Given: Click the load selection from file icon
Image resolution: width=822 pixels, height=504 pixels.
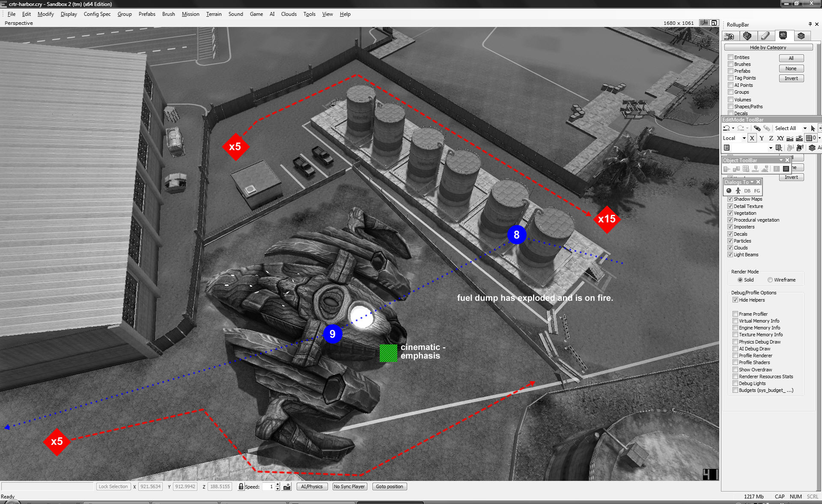Looking at the screenshot, I should coord(800,148).
